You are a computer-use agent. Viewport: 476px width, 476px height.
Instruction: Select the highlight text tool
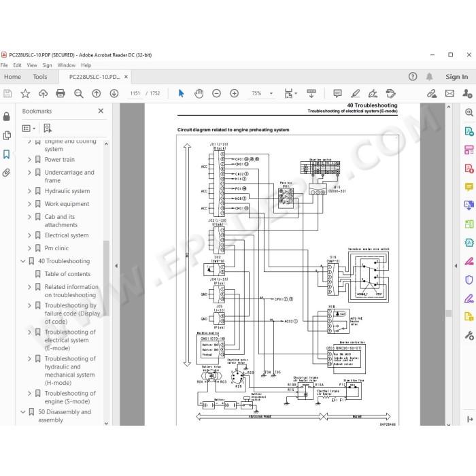coord(355,94)
